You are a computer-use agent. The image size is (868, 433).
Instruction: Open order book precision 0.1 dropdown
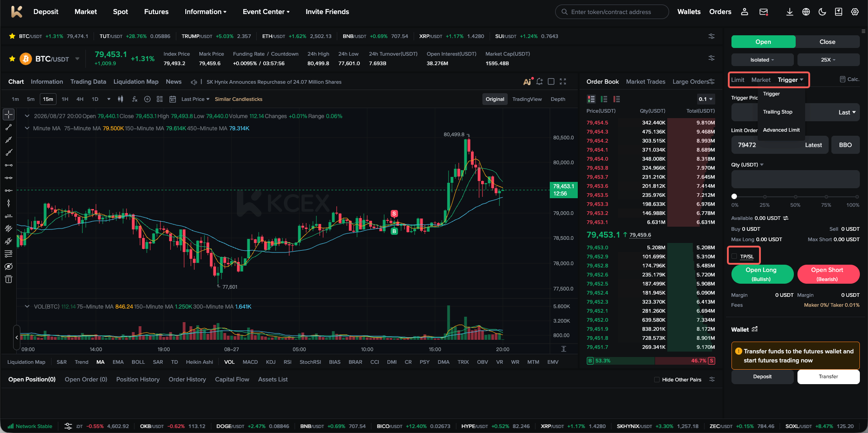click(x=705, y=99)
